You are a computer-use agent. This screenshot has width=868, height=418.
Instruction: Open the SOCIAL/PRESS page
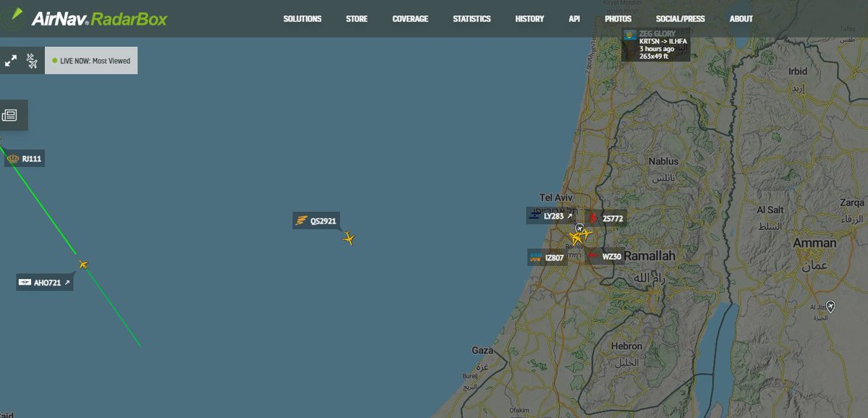pyautogui.click(x=680, y=19)
